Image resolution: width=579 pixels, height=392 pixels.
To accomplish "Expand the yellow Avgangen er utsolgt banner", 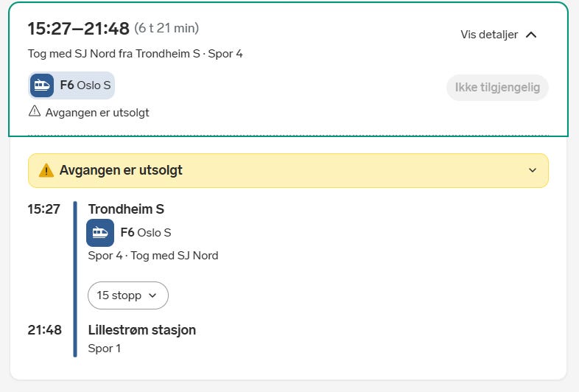I will [287, 170].
